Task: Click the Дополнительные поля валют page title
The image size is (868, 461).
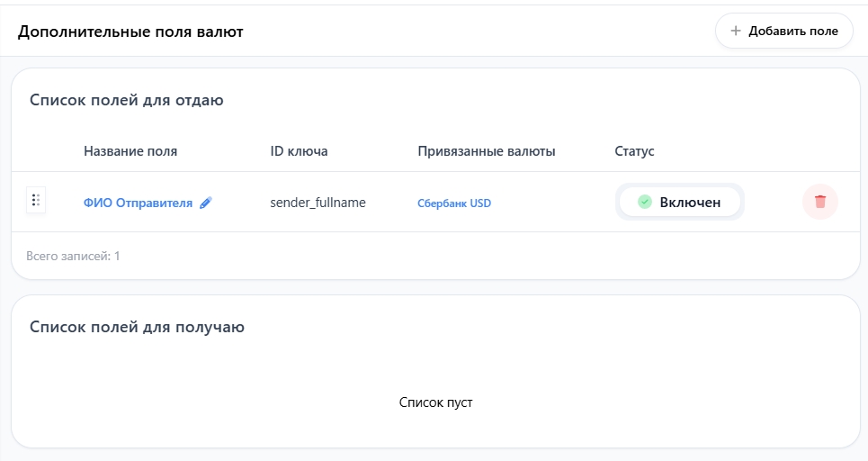Action: point(130,32)
